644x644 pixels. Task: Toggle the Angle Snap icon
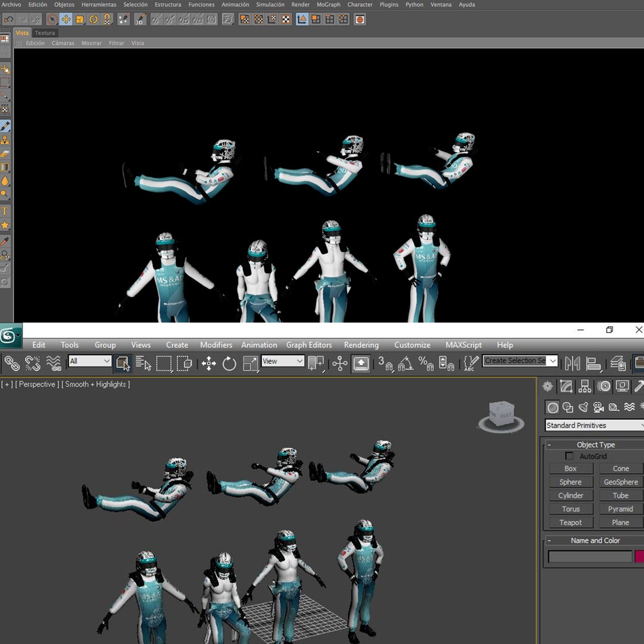coord(405,364)
